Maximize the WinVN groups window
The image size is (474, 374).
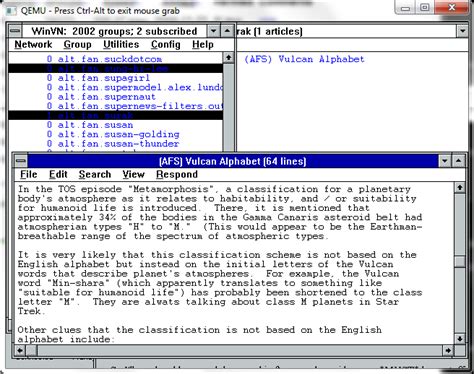(227, 31)
